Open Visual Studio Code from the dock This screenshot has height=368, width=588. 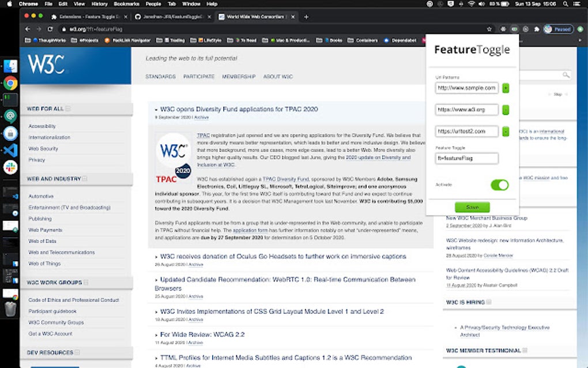[10, 151]
